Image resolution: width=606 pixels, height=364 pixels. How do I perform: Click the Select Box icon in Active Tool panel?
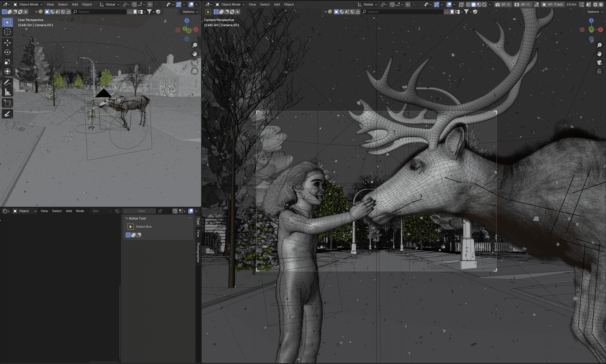130,226
